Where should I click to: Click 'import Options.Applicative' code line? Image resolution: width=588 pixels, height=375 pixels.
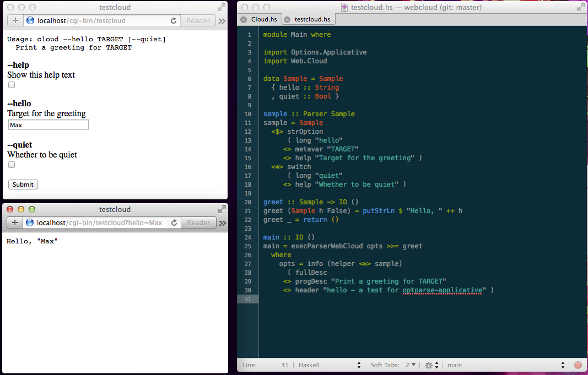315,52
